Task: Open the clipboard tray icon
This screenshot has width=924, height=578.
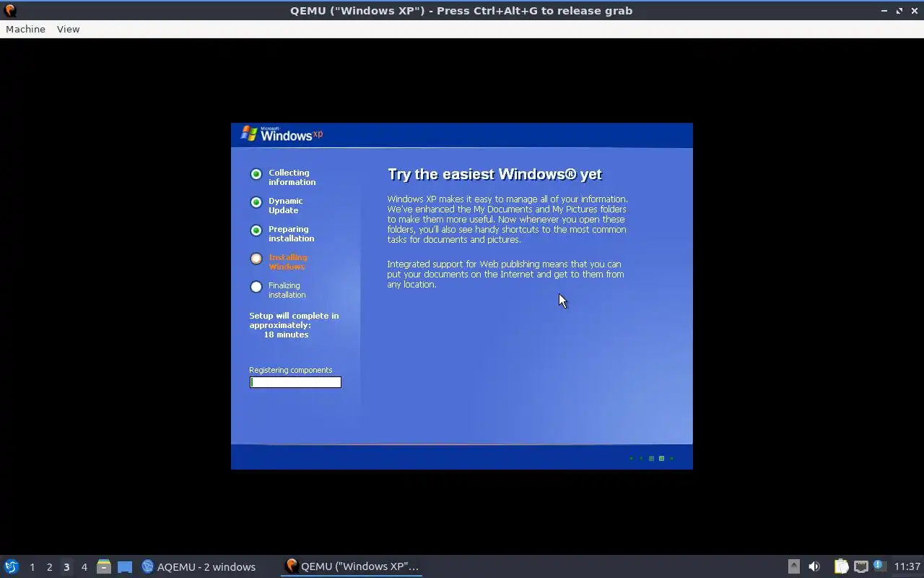Action: click(x=841, y=566)
